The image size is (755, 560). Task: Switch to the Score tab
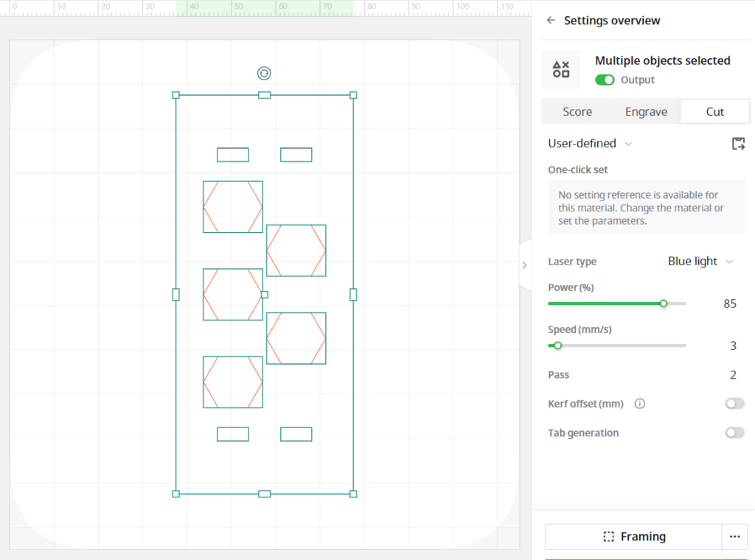tap(577, 111)
